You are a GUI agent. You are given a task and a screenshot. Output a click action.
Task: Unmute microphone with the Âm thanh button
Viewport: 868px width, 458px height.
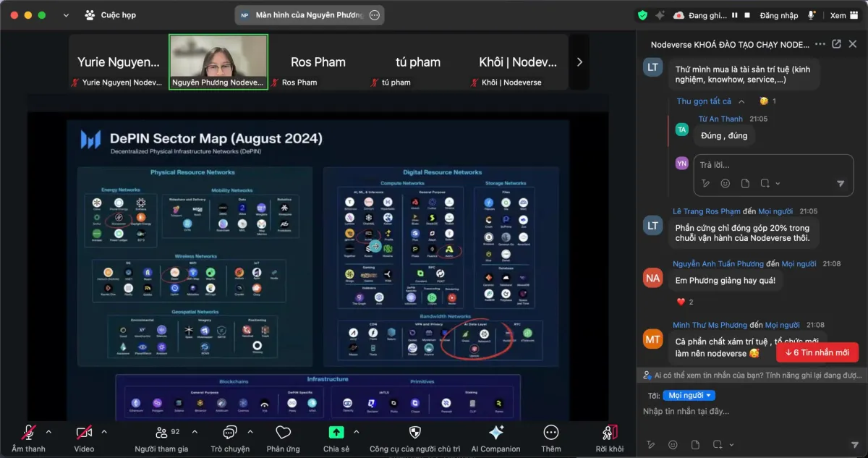[28, 438]
